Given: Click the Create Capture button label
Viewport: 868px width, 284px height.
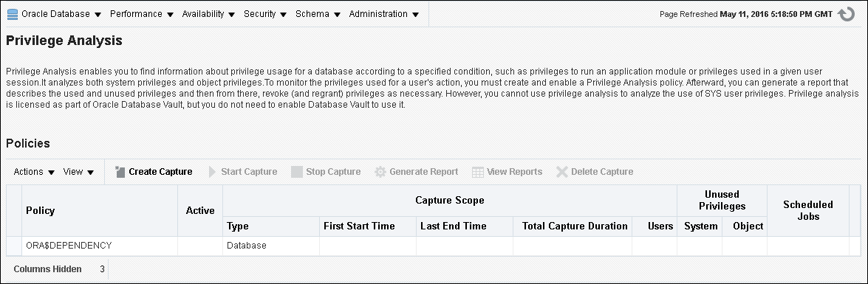Looking at the screenshot, I should pos(160,172).
